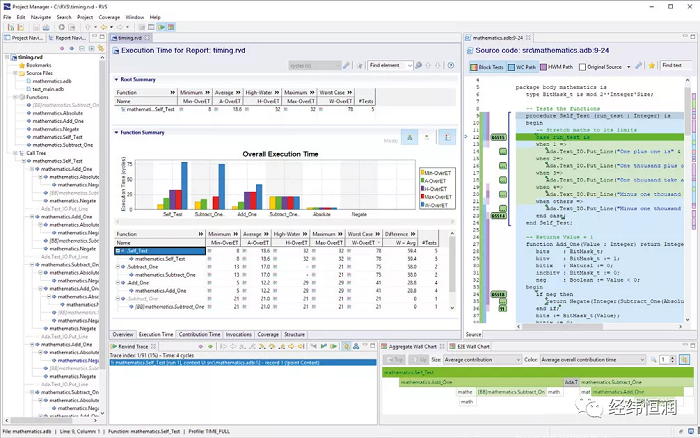The height and width of the screenshot is (438, 700).
Task: Toggle the Original Source checkbox
Action: (x=582, y=67)
